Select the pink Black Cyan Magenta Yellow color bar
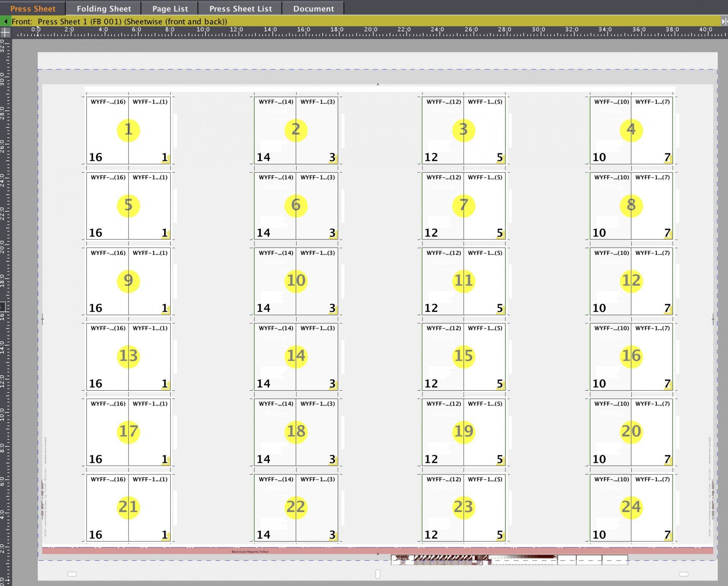This screenshot has height=586, width=728. tap(377, 551)
